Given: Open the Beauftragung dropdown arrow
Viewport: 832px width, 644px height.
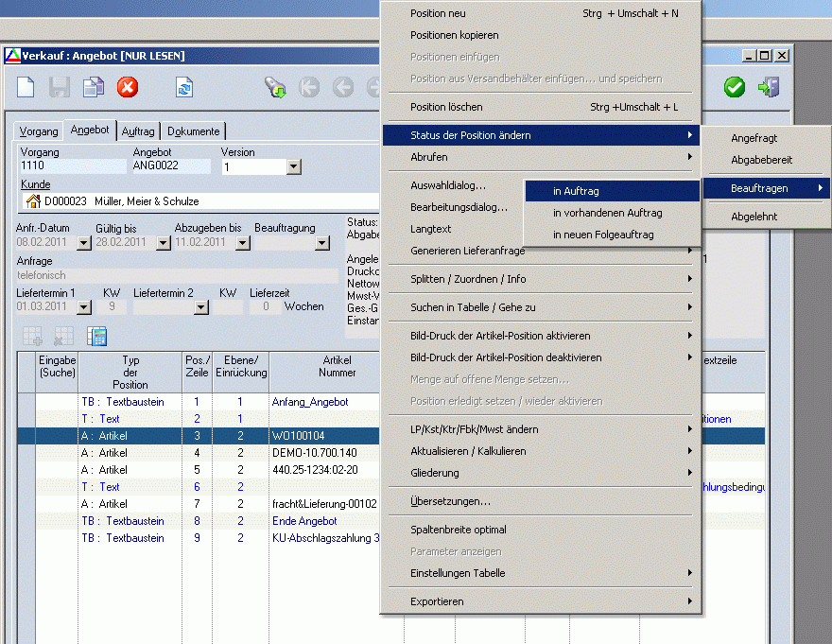Looking at the screenshot, I should (321, 243).
